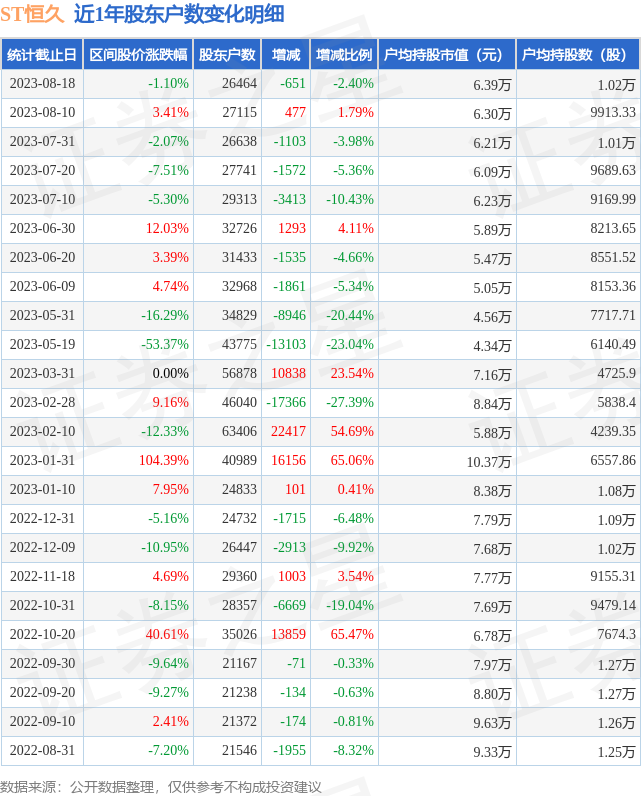Click the date cell 2023-06-20
Viewport: 641px width, 796px height.
click(x=42, y=257)
